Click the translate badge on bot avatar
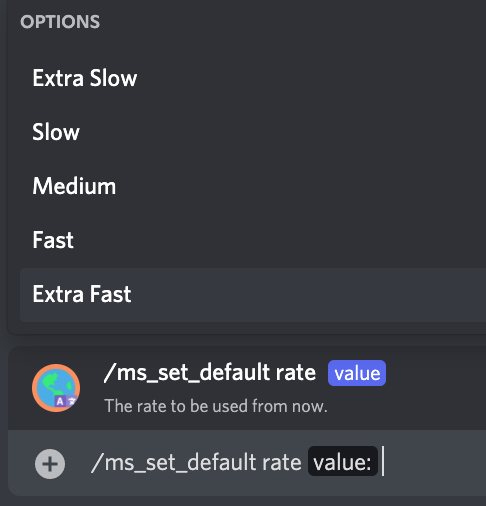The height and width of the screenshot is (506, 486). point(65,401)
